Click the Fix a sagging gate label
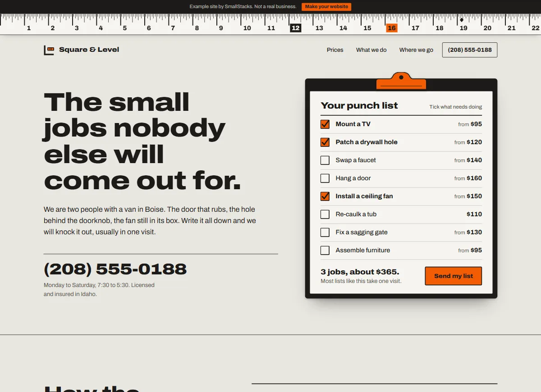The height and width of the screenshot is (392, 541). (362, 232)
